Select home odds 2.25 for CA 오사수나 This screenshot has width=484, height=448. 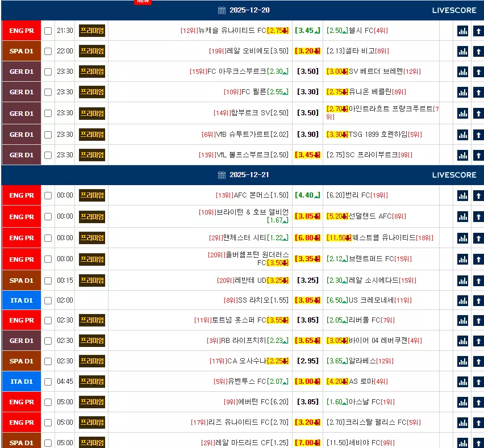(x=277, y=361)
